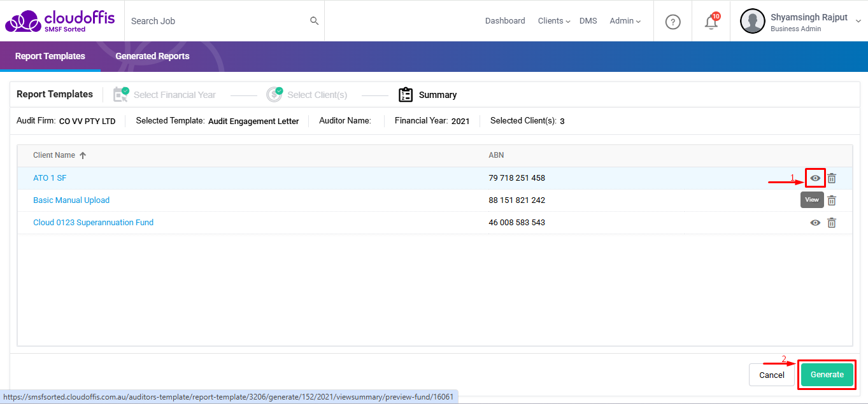Switch to the Generated Reports tab
This screenshot has height=404, width=868.
(x=152, y=56)
